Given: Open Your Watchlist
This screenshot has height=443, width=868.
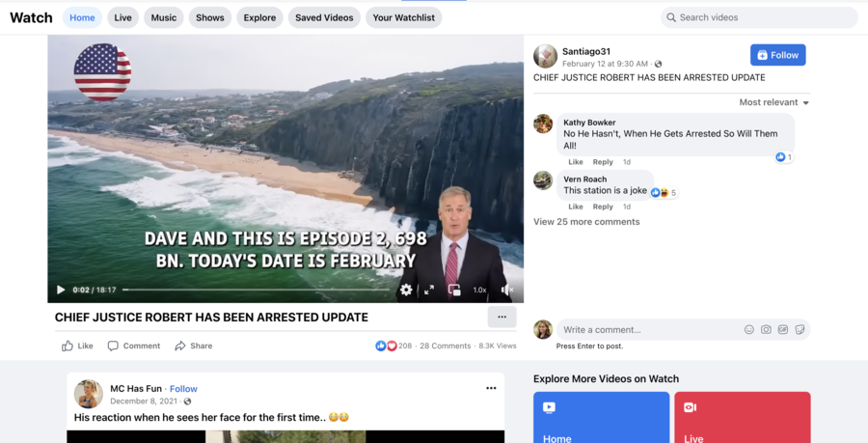Looking at the screenshot, I should tap(403, 17).
